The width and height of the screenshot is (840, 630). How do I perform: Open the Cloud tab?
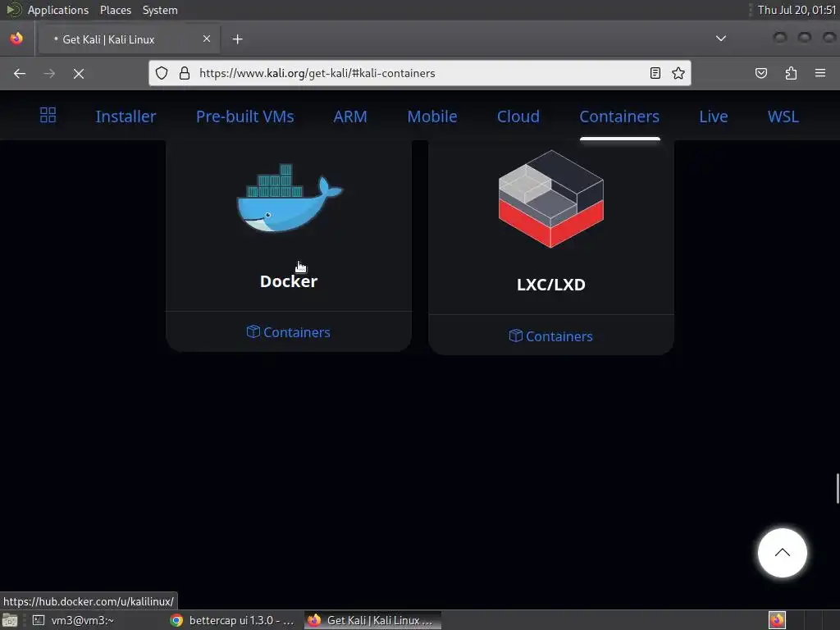coord(518,116)
